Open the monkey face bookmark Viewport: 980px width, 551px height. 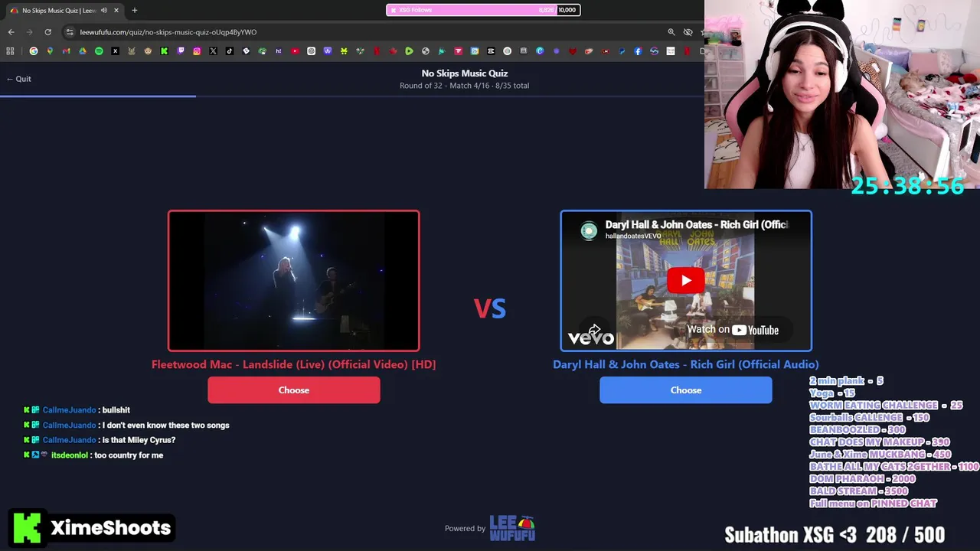(148, 51)
